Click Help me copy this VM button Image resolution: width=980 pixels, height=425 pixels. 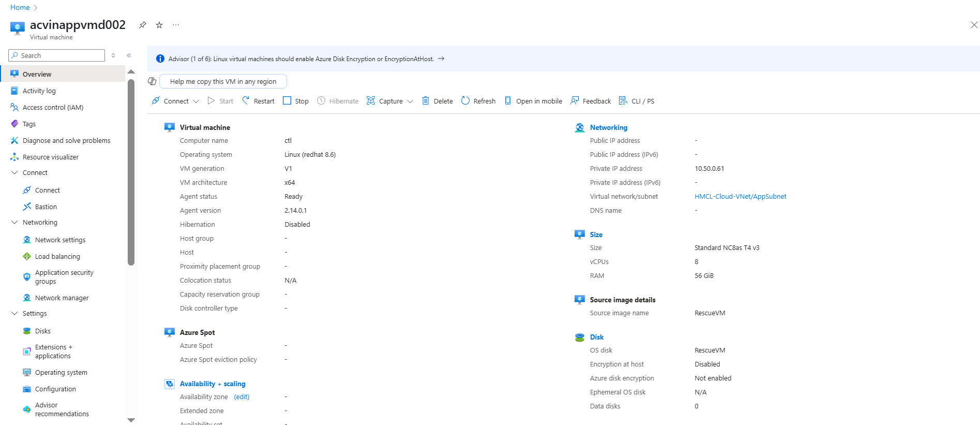pyautogui.click(x=223, y=82)
